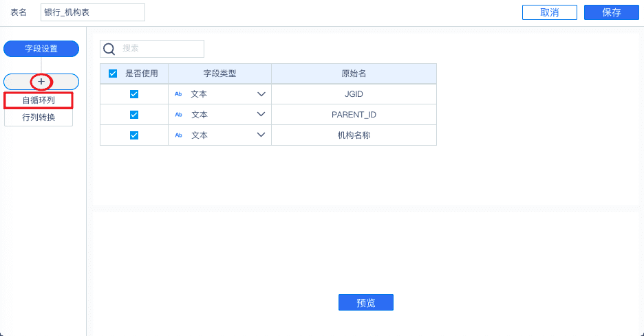644x336 pixels.
Task: Focus the 搜索 field search box
Action: pyautogui.click(x=161, y=49)
